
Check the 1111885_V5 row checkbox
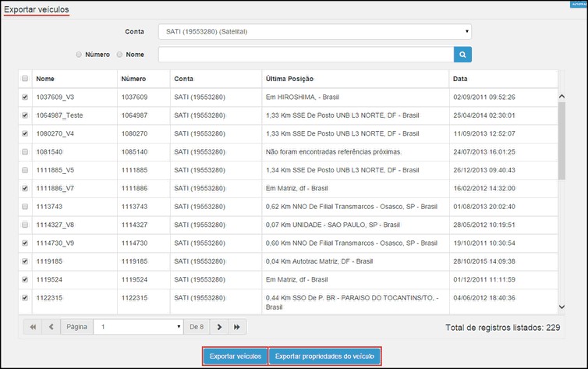25,170
